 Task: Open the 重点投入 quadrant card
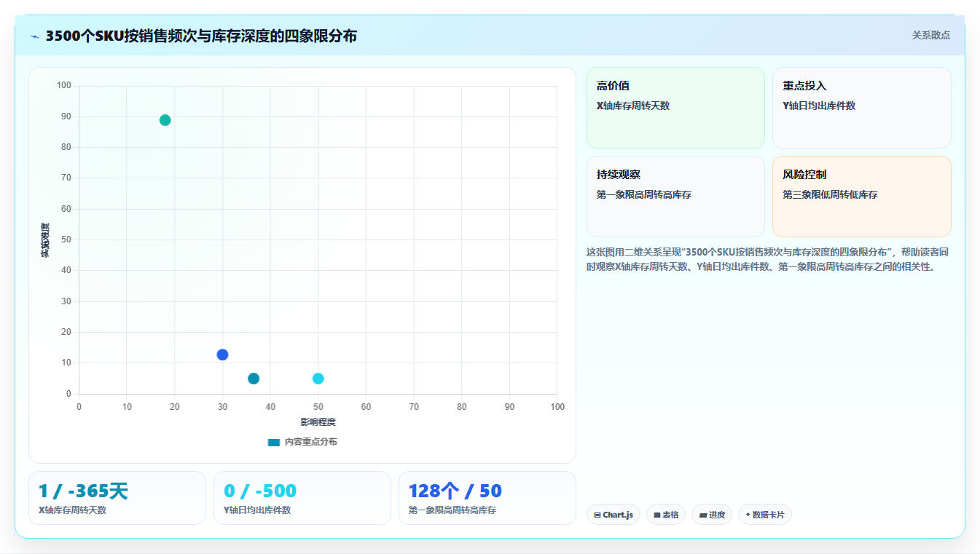click(862, 108)
